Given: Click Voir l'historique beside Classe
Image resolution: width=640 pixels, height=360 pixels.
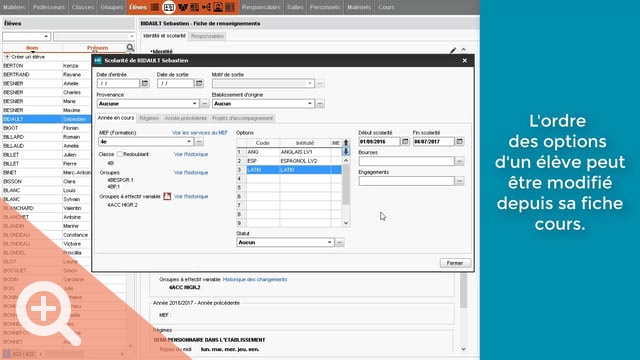Looking at the screenshot, I should point(191,154).
